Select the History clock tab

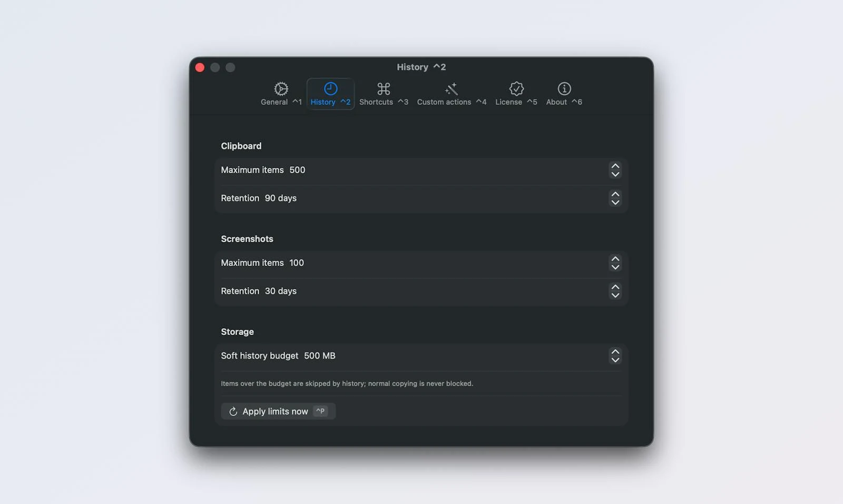pyautogui.click(x=330, y=94)
